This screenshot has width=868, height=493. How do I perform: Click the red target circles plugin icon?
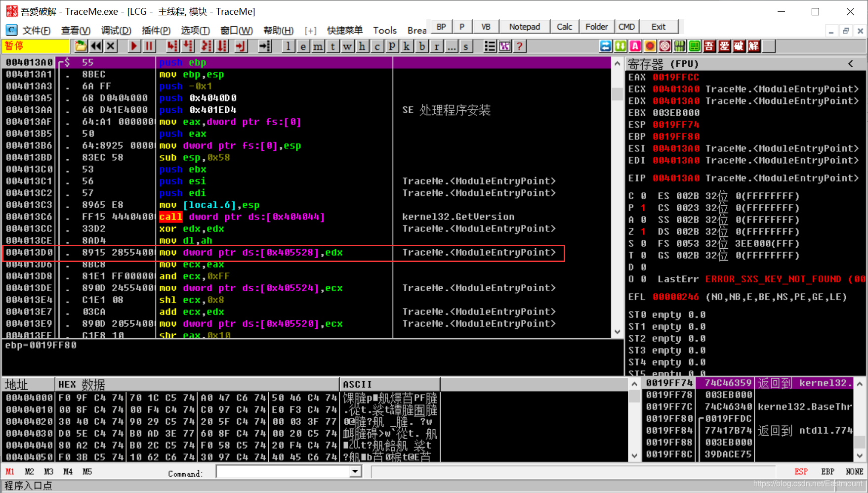665,46
